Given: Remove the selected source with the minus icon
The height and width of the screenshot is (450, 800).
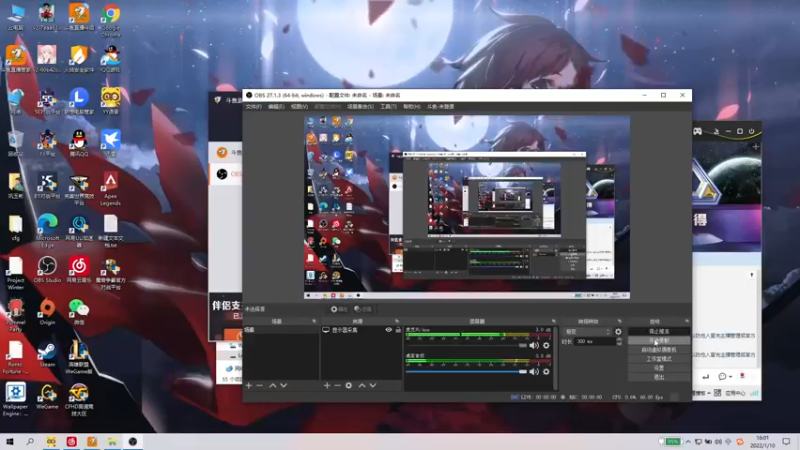Looking at the screenshot, I should (337, 386).
